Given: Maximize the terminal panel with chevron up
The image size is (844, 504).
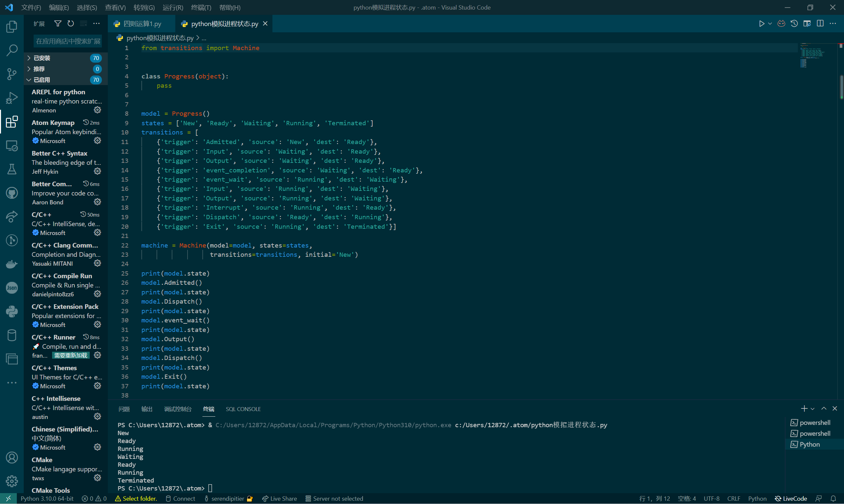Looking at the screenshot, I should (824, 408).
